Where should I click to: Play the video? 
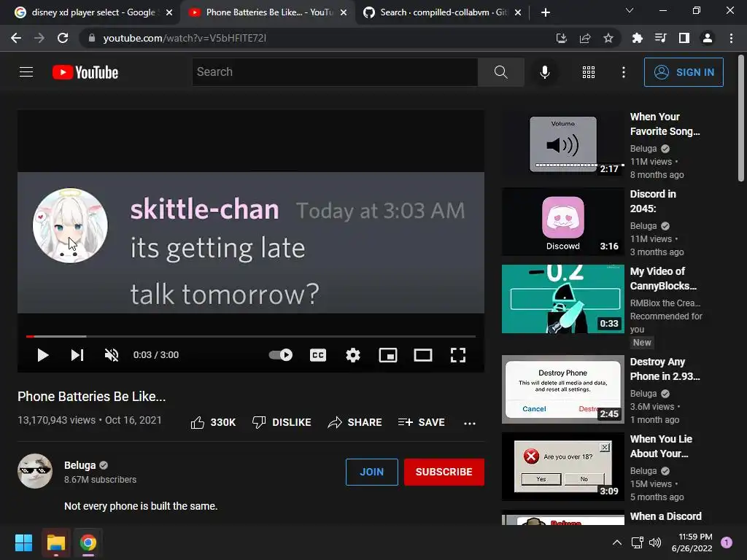point(43,355)
